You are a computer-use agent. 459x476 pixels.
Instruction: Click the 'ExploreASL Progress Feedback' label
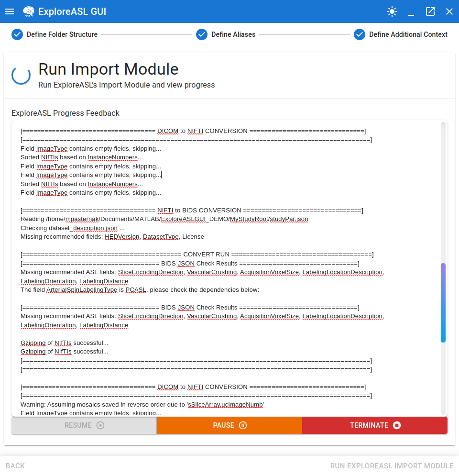66,113
